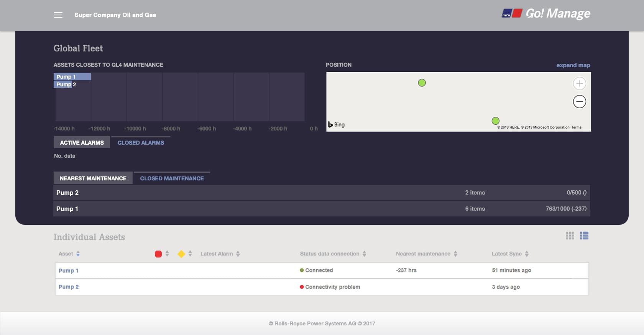Click the Bing logo on the map
The width and height of the screenshot is (644, 335).
coord(336,124)
